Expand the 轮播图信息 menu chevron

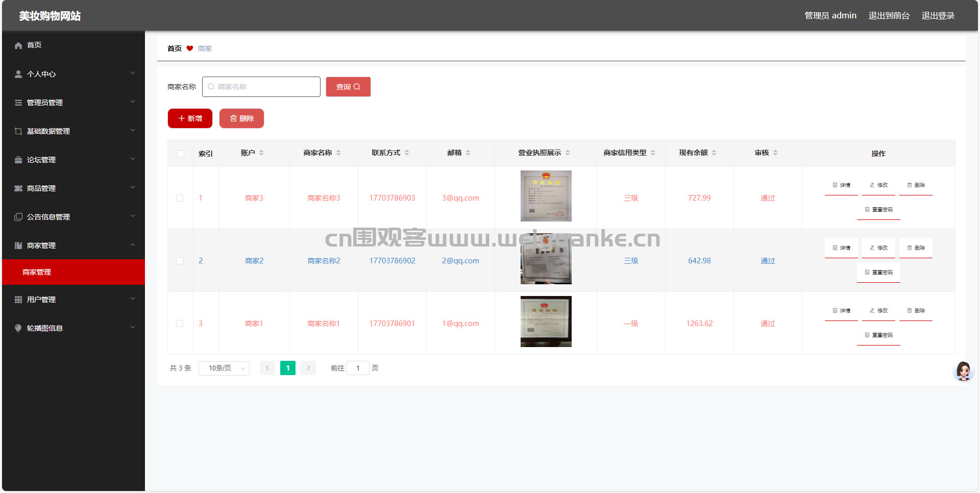click(x=133, y=327)
